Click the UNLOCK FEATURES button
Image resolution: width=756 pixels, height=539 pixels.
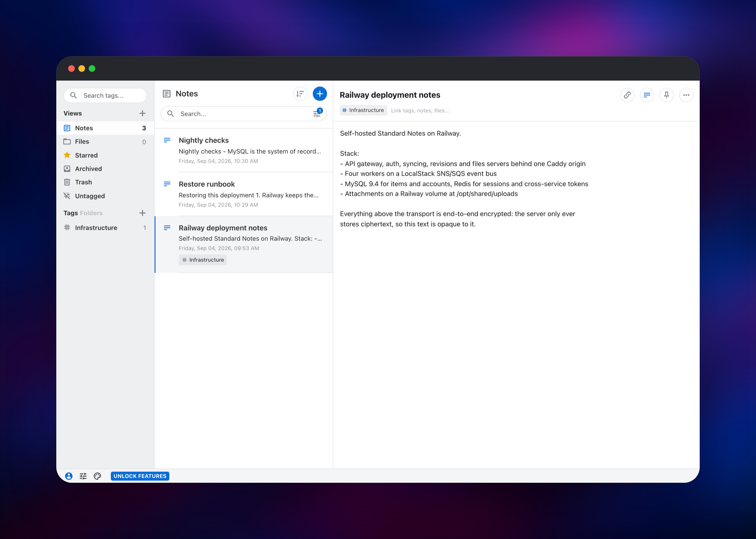pyautogui.click(x=140, y=476)
